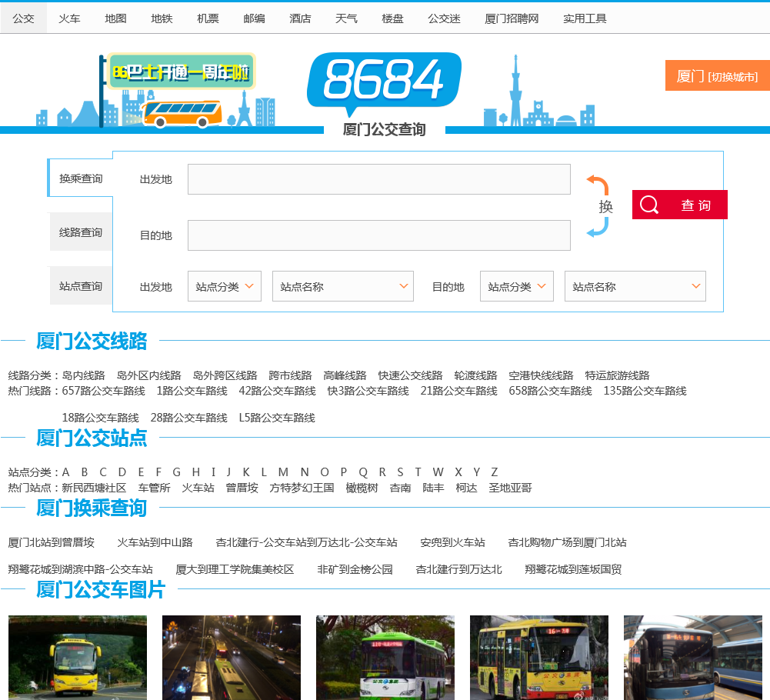Open 目的地 站点名称 dropdown

point(635,286)
